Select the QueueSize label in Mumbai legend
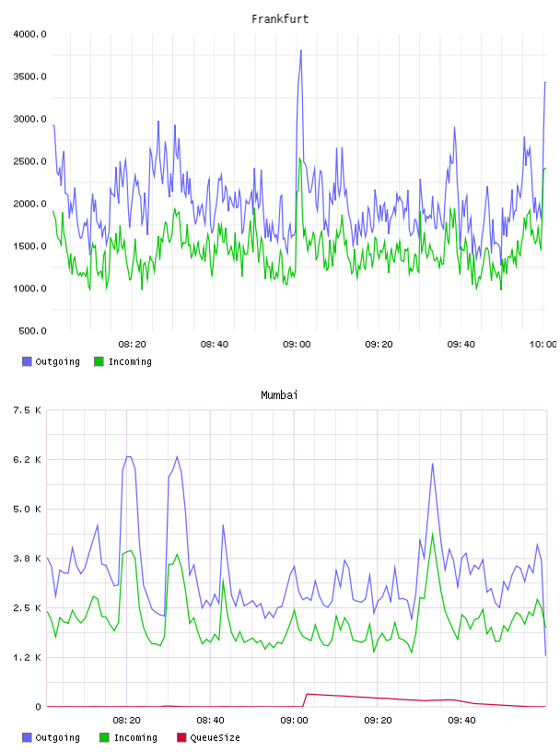The width and height of the screenshot is (560, 752). pos(215,737)
